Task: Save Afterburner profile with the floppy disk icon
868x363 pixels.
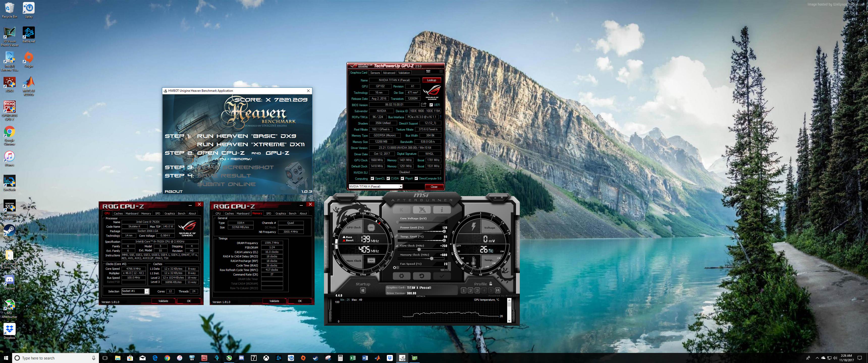Action: (x=498, y=290)
